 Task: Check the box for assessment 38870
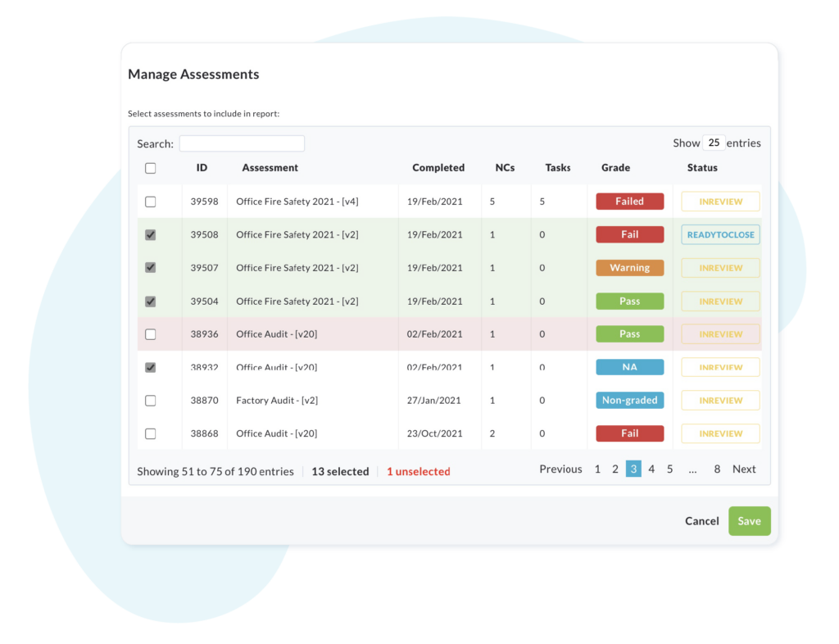pos(151,401)
